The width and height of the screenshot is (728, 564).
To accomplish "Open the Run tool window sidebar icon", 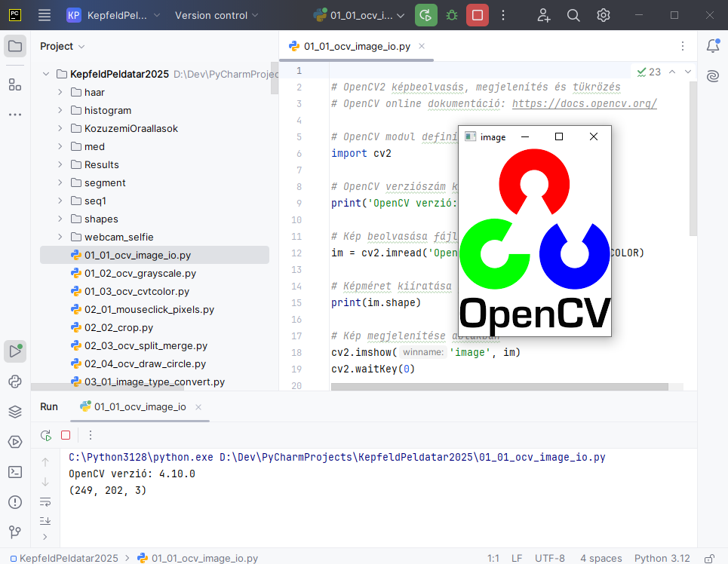I will [15, 351].
